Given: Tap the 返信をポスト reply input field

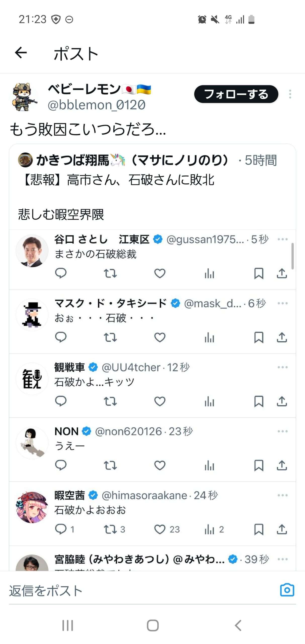Looking at the screenshot, I should click(126, 591).
